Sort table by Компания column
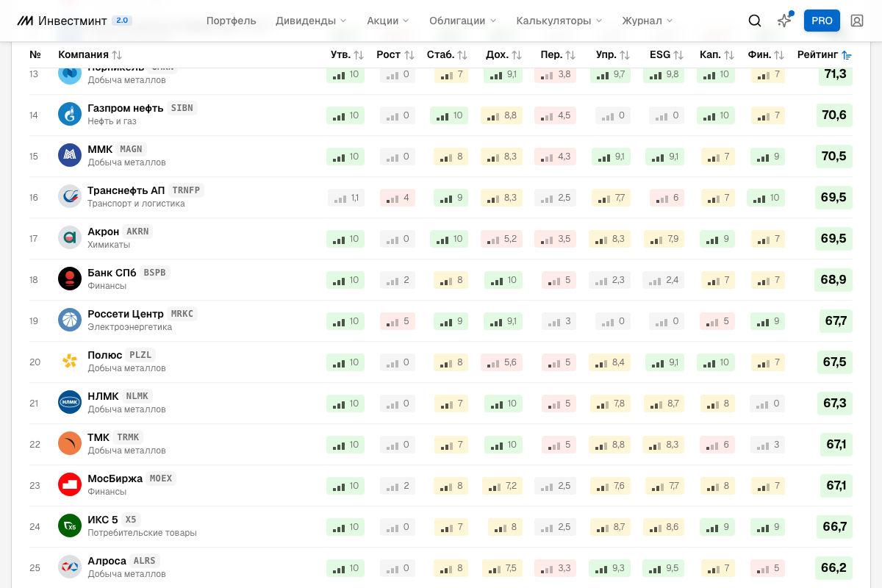 [90, 54]
